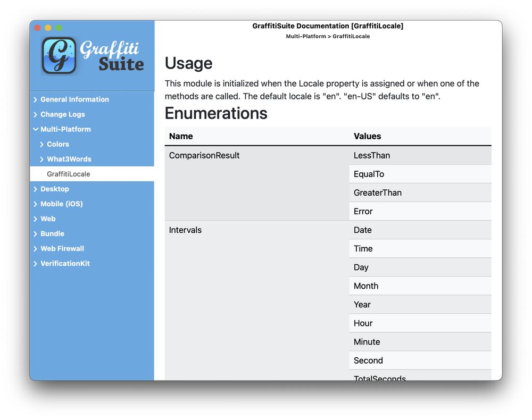Image resolution: width=532 pixels, height=420 pixels.
Task: Expand the Bundle section chevron
Action: (x=36, y=234)
